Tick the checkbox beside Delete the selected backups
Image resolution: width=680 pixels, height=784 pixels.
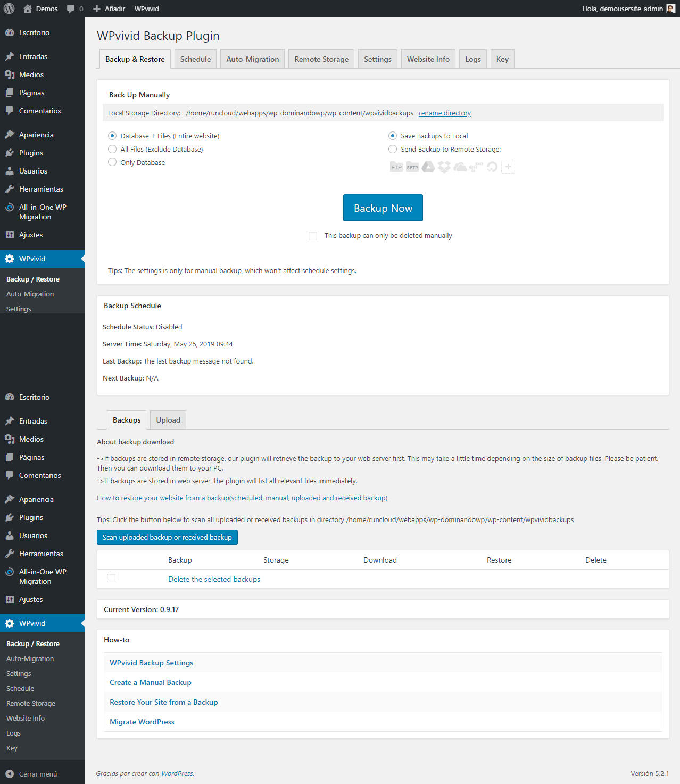click(x=111, y=578)
